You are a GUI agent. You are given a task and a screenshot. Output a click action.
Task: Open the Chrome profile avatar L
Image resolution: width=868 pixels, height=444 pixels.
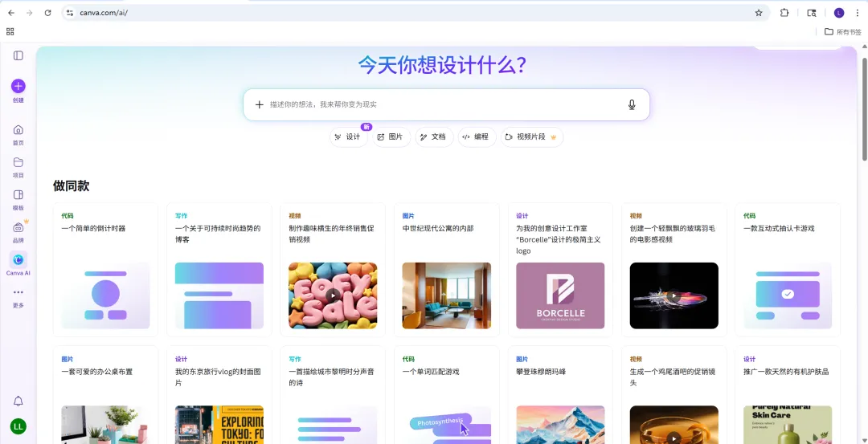click(838, 13)
